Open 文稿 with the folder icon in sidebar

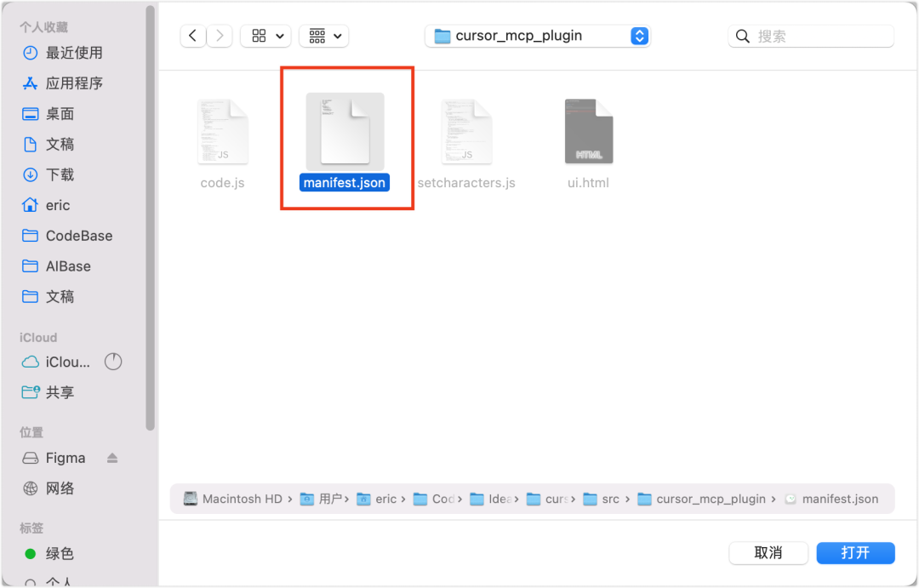[x=48, y=297]
